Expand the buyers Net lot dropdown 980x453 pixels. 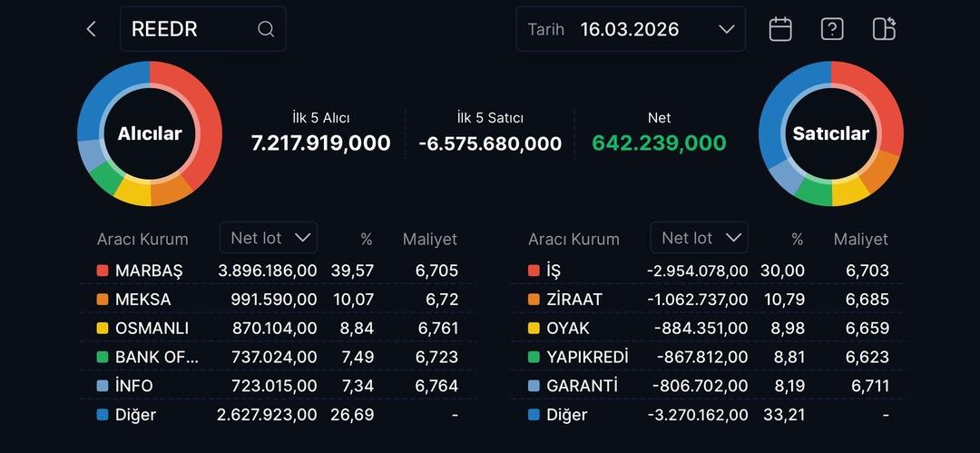click(269, 238)
